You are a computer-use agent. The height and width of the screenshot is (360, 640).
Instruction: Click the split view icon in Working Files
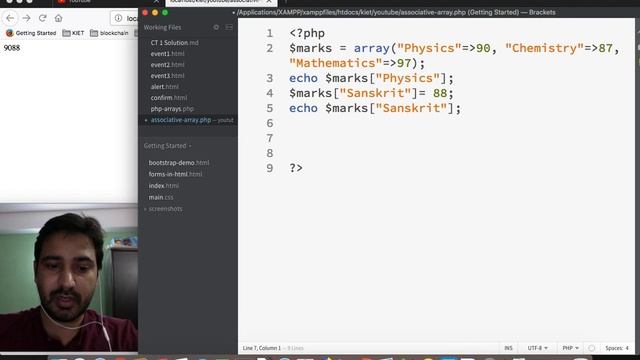[x=229, y=27]
